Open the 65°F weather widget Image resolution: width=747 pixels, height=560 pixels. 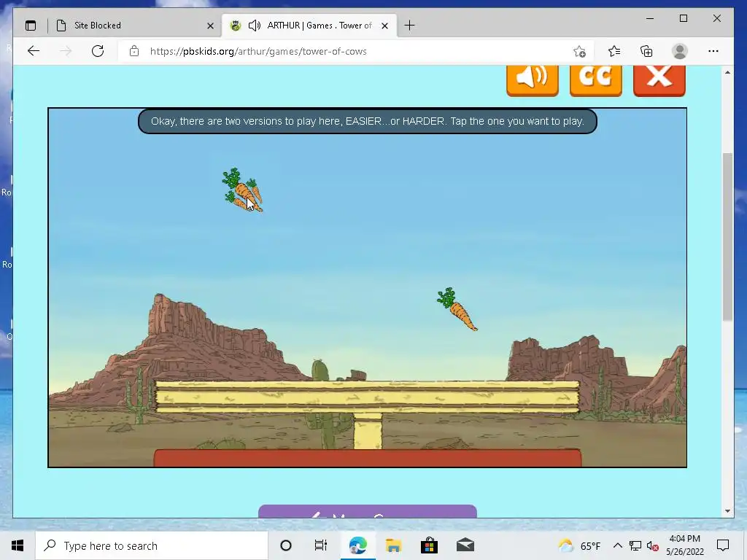click(579, 545)
